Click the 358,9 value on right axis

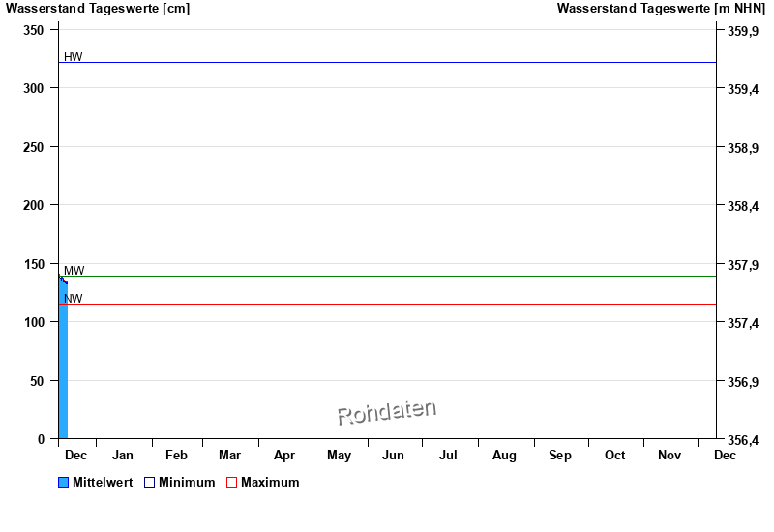click(742, 148)
